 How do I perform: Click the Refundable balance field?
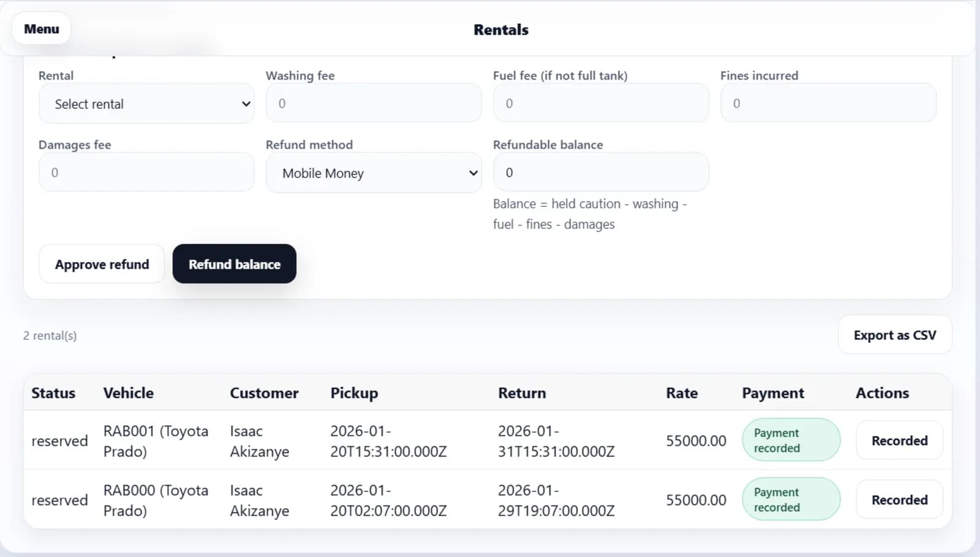tap(600, 173)
